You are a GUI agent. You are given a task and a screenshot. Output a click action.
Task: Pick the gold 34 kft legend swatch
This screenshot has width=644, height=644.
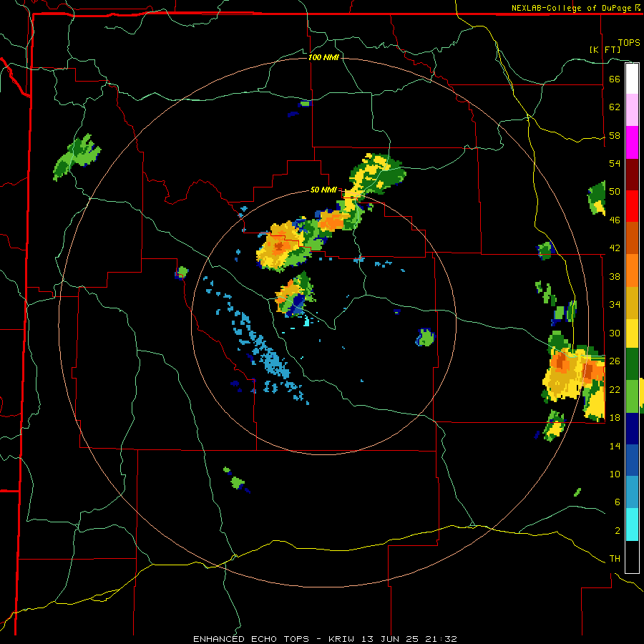(x=632, y=302)
